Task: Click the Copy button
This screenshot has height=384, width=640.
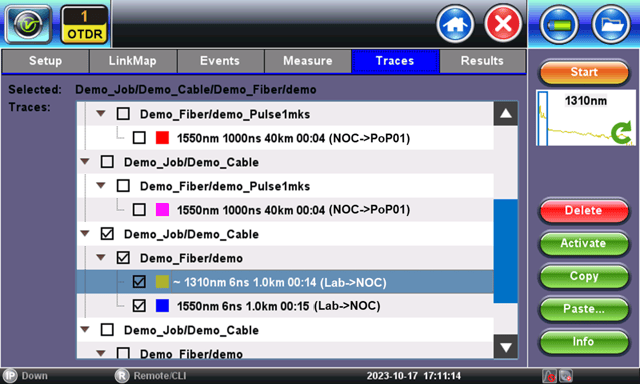Action: point(584,276)
